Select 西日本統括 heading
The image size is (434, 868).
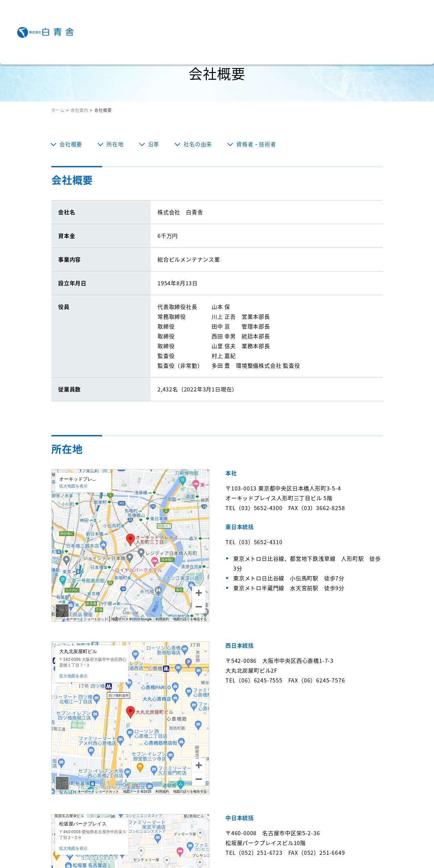(x=240, y=646)
